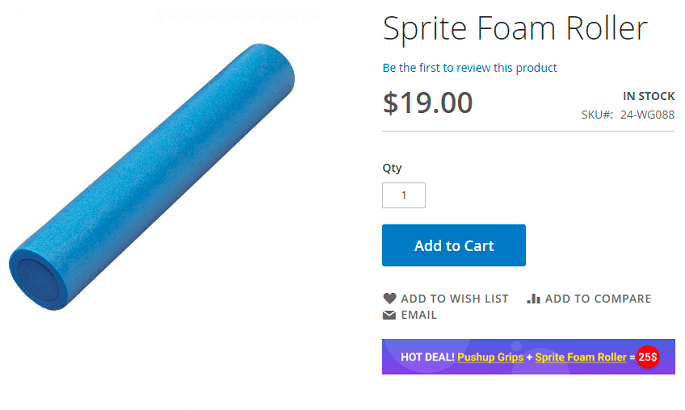
Task: Click the HOT DEAL! banner text
Action: click(427, 357)
